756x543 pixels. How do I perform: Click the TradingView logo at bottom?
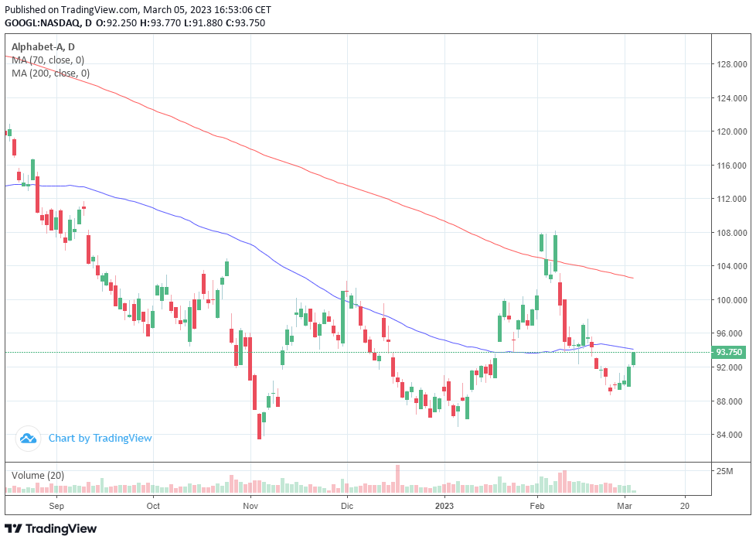50,528
